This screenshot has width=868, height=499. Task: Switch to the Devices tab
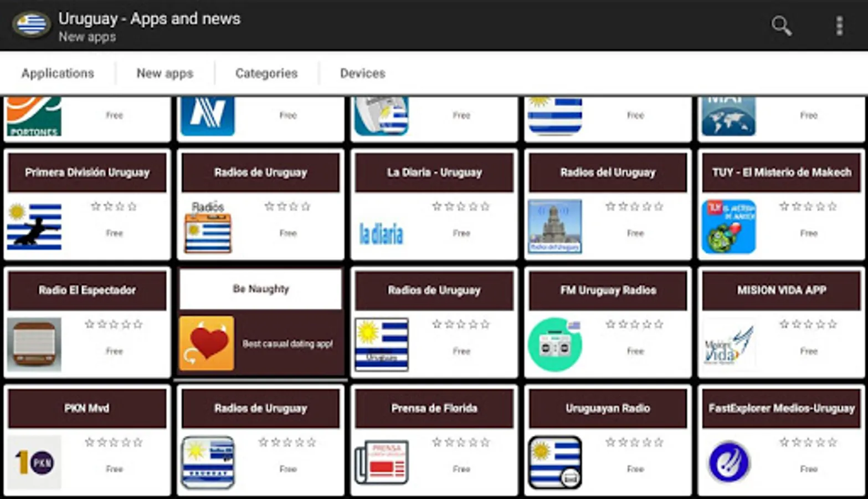point(363,73)
